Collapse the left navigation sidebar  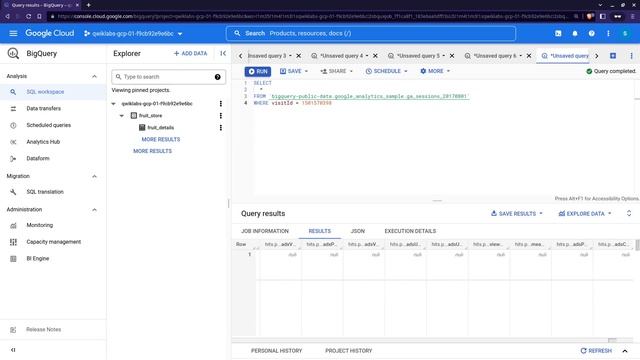tap(13, 350)
